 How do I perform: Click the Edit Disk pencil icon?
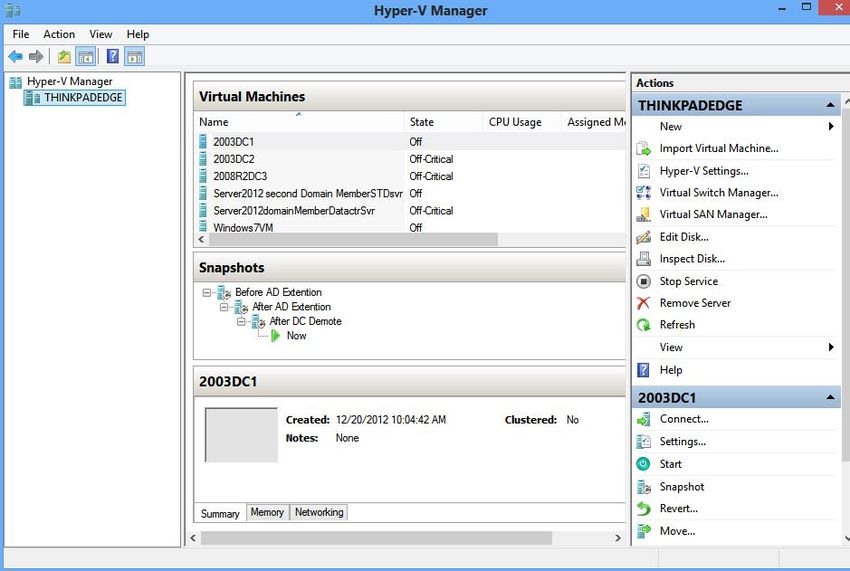(x=643, y=237)
